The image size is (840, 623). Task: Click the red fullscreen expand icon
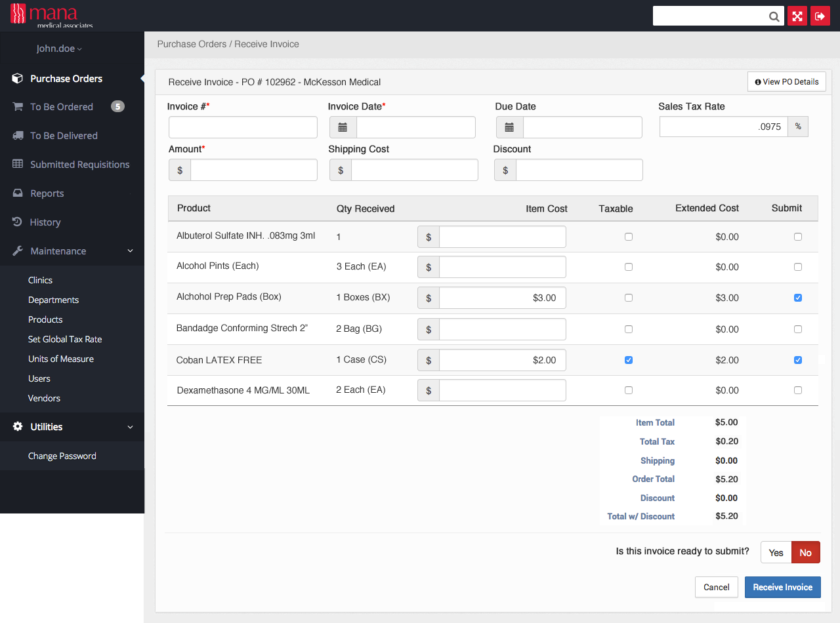pyautogui.click(x=797, y=16)
